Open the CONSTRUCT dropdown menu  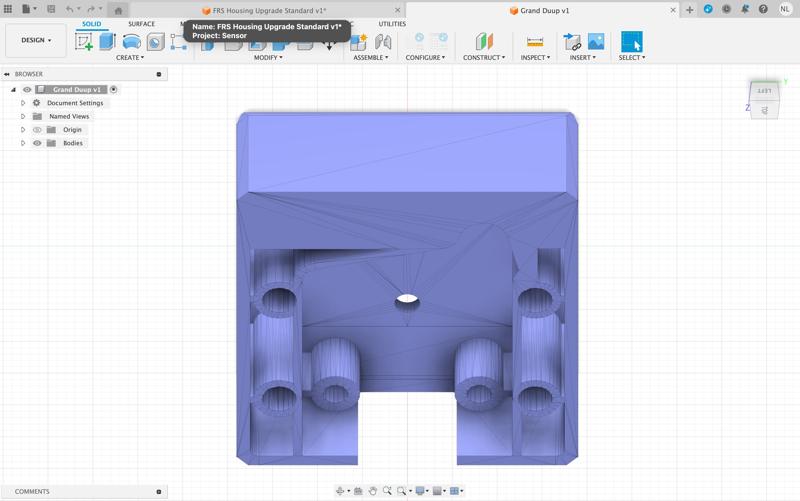[484, 58]
